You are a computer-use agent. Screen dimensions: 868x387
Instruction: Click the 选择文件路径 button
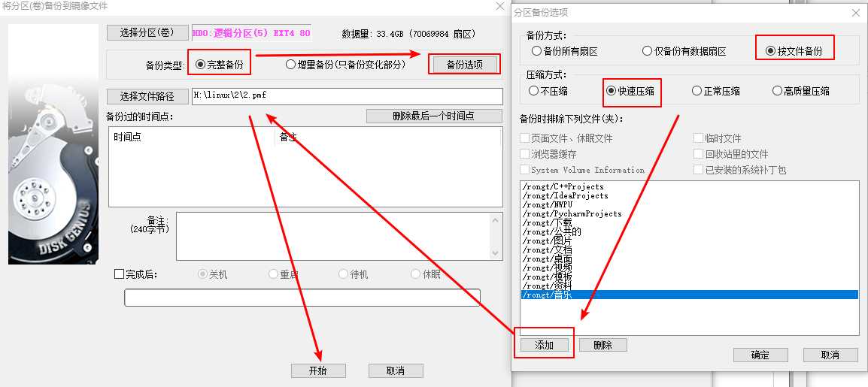[x=147, y=96]
